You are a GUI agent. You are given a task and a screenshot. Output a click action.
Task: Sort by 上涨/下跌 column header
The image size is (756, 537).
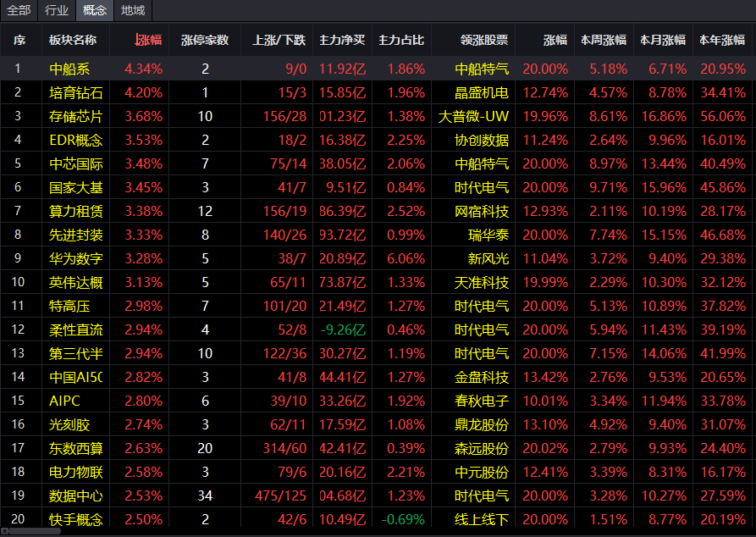point(279,40)
